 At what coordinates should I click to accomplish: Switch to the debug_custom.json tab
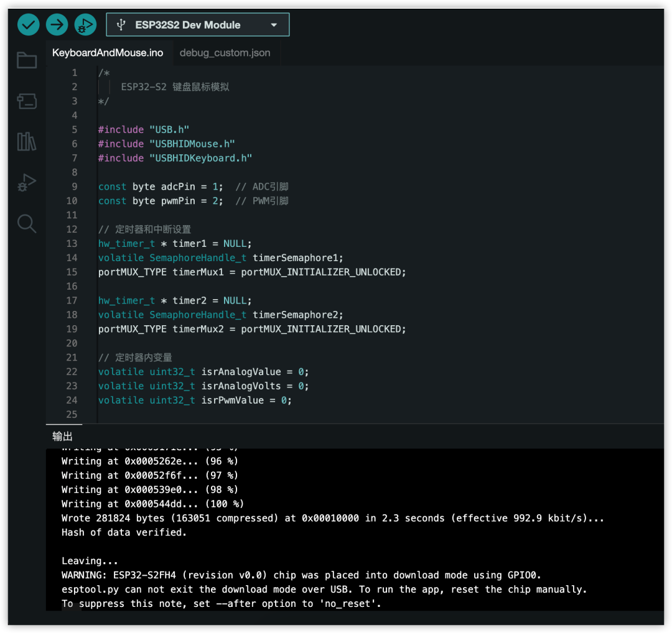coord(225,53)
